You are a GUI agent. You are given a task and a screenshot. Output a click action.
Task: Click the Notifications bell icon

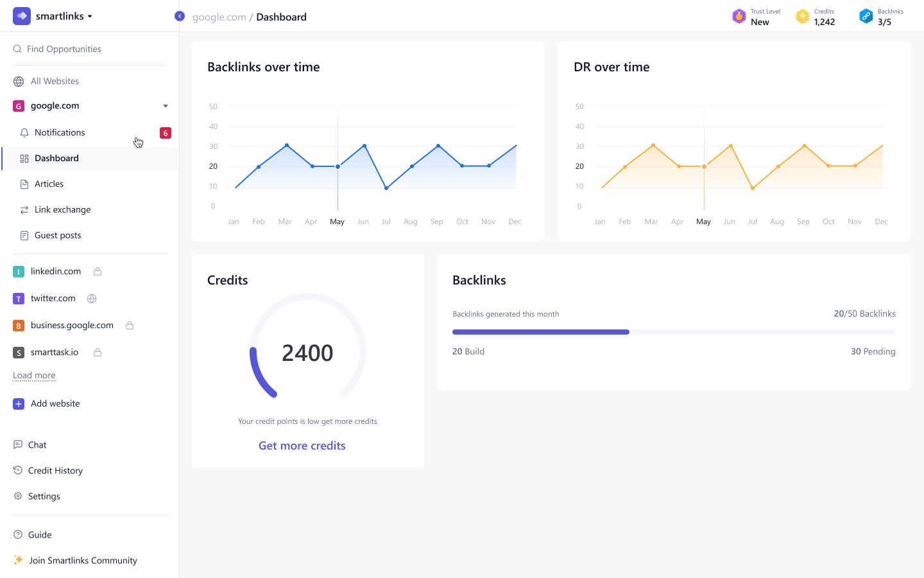pyautogui.click(x=24, y=132)
